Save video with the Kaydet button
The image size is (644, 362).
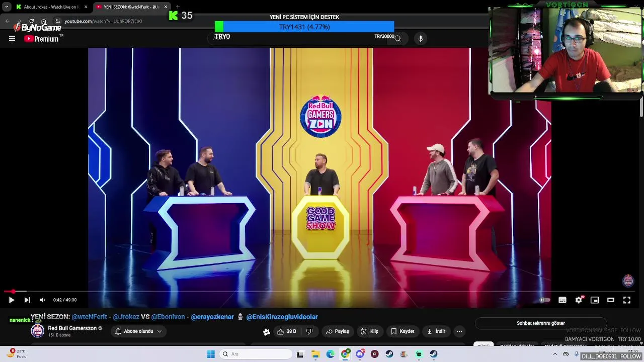click(403, 331)
